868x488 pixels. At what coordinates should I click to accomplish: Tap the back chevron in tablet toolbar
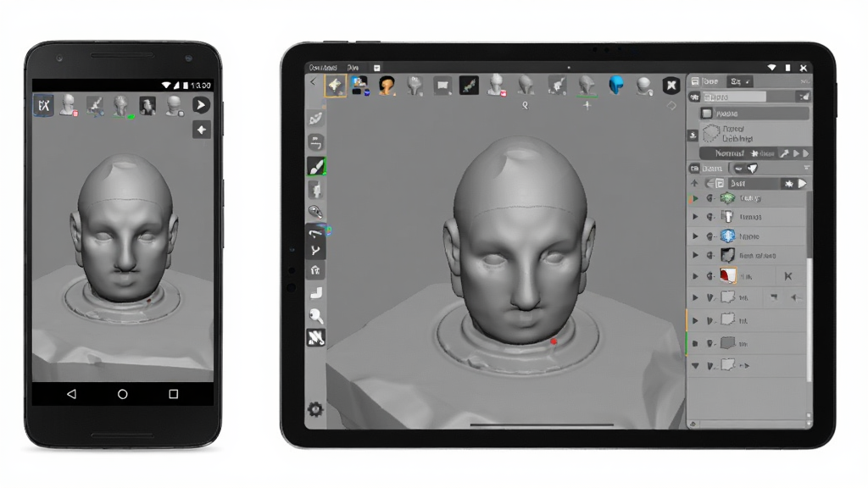click(314, 82)
